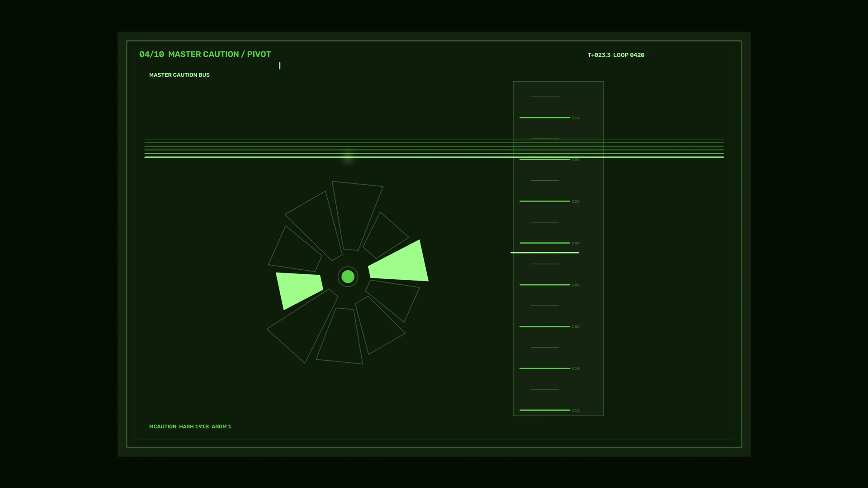Click the bright pointer line on the scale
868x488 pixels.
545,253
